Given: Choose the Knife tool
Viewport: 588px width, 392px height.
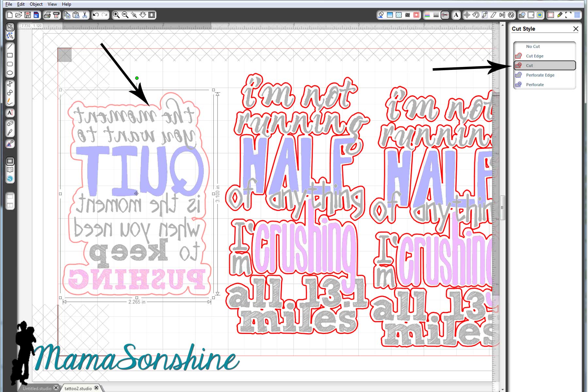Looking at the screenshot, I should (10, 133).
